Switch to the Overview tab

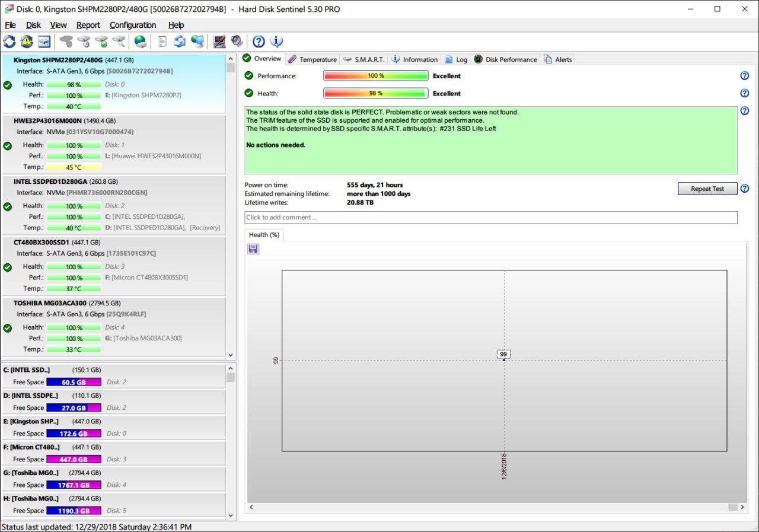point(262,59)
